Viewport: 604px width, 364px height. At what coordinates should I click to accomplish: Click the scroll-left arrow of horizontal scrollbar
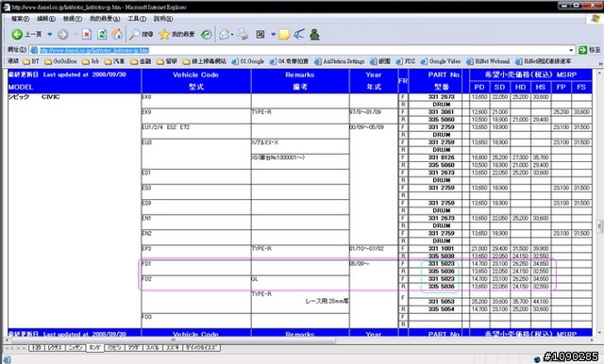click(7, 340)
